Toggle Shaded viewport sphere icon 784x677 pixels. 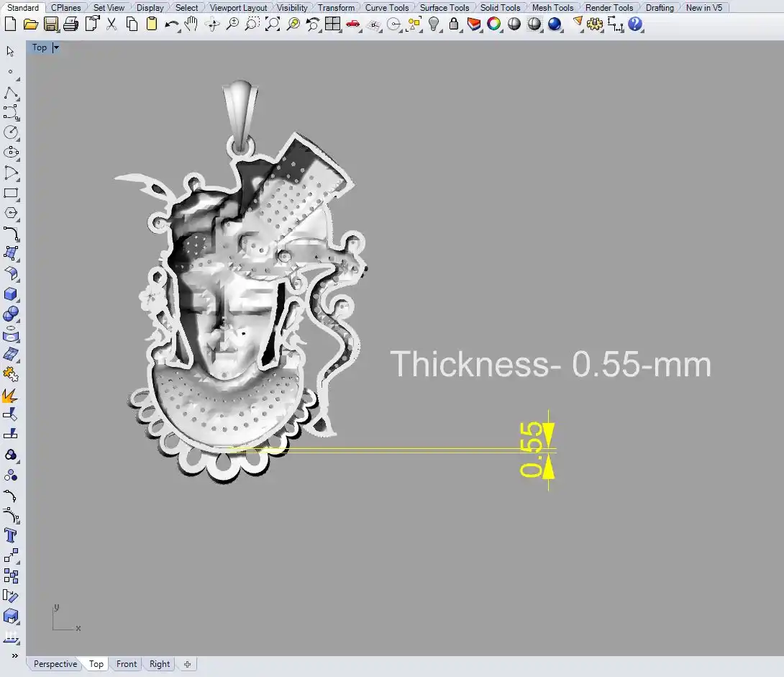point(514,24)
